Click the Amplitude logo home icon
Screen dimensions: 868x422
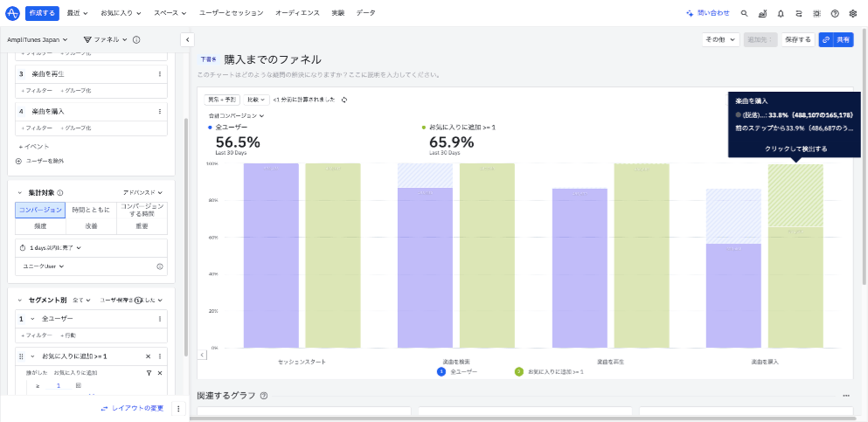click(12, 13)
